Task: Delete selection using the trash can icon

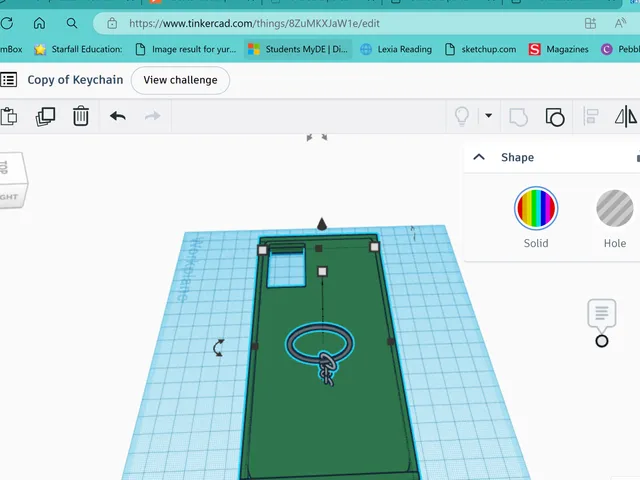Action: 81,116
